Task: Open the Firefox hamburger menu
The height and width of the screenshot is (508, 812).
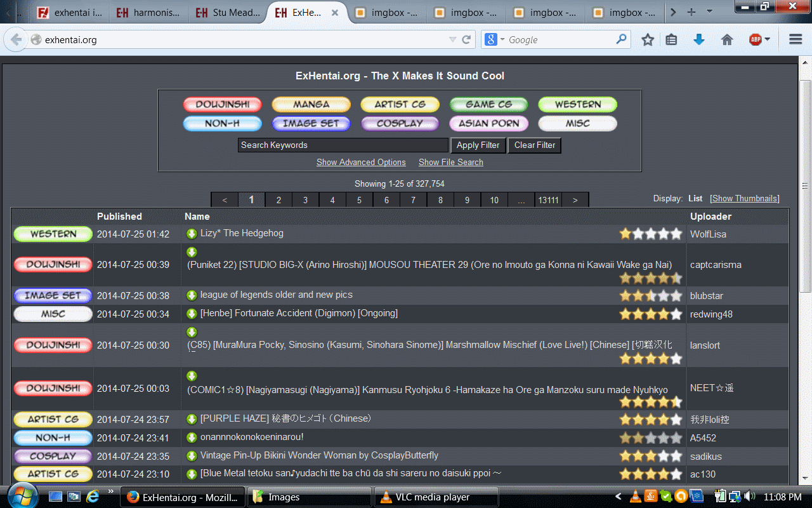Action: pos(796,39)
